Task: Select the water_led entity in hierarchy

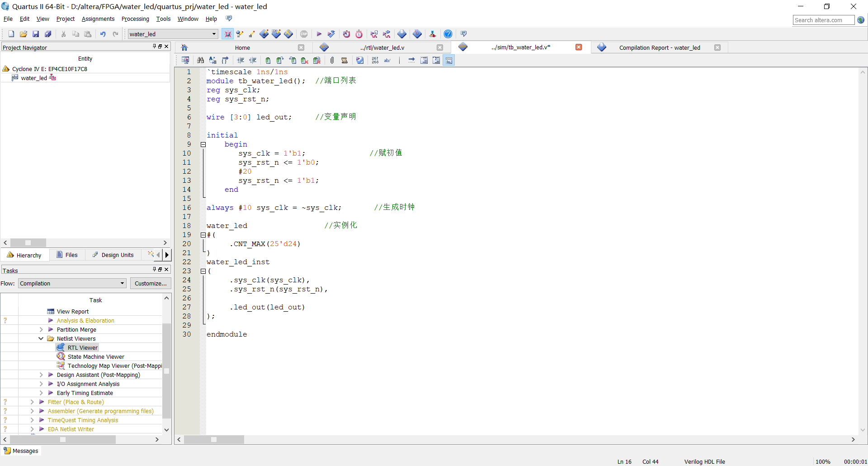Action: pos(34,78)
